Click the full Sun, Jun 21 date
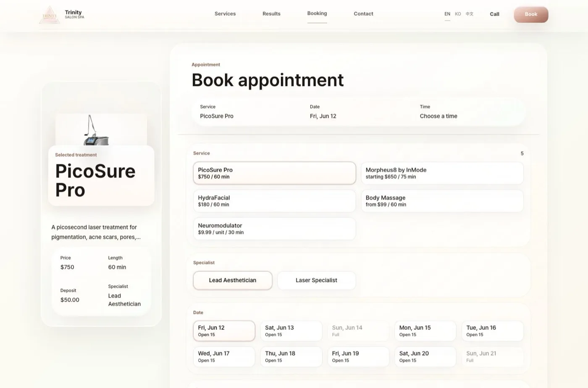This screenshot has height=388, width=588. (x=492, y=356)
